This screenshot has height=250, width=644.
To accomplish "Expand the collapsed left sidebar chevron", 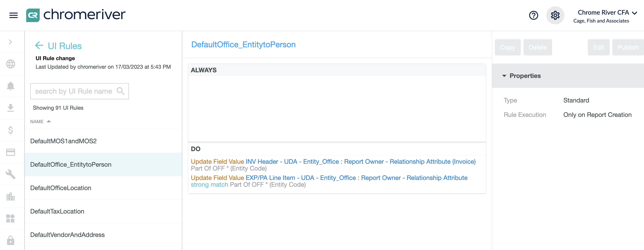I will (10, 42).
